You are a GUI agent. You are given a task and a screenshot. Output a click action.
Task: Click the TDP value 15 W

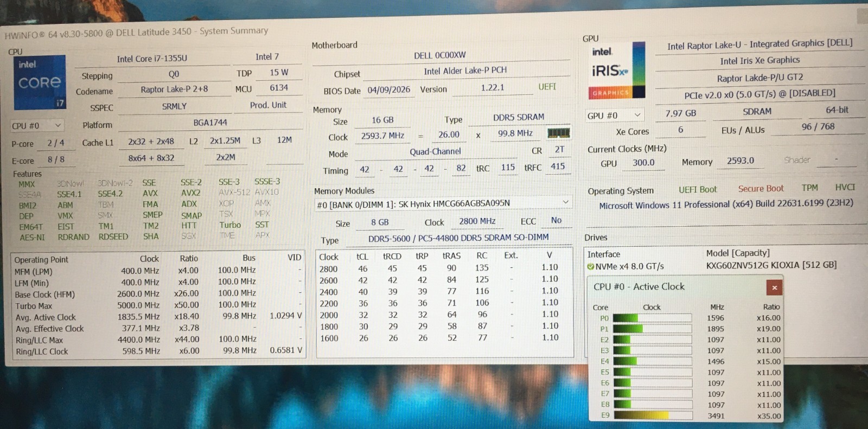point(279,72)
